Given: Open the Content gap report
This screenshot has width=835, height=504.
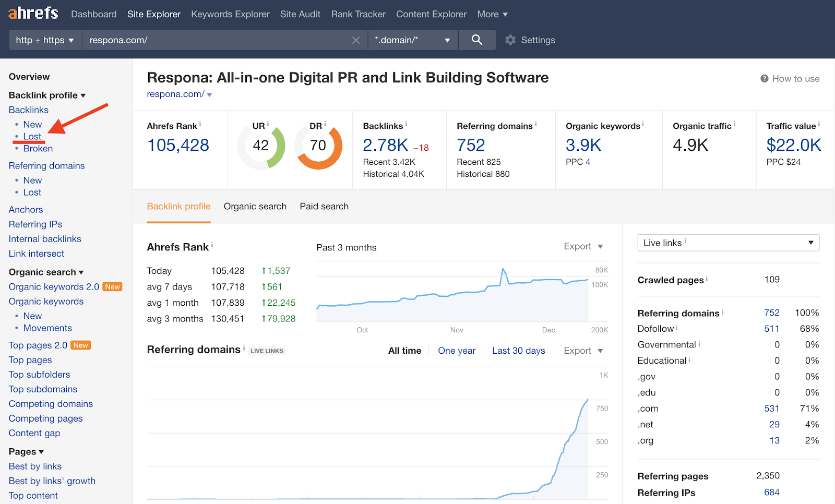Looking at the screenshot, I should pyautogui.click(x=34, y=433).
